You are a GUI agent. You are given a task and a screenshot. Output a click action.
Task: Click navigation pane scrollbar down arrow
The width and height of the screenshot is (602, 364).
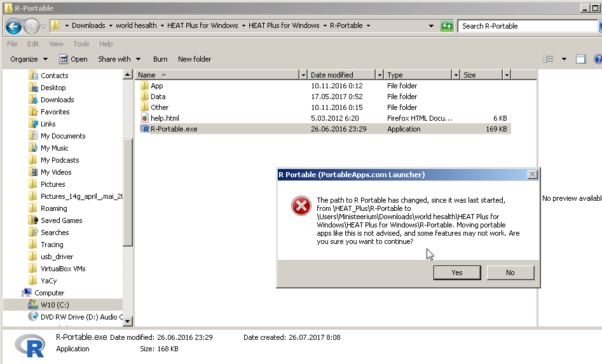tap(128, 321)
